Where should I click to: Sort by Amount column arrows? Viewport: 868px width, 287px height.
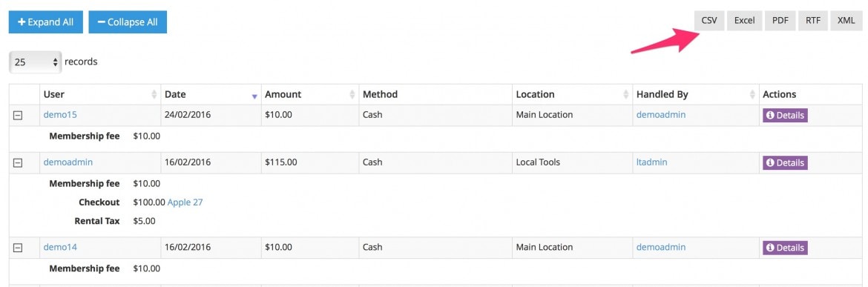tap(352, 95)
